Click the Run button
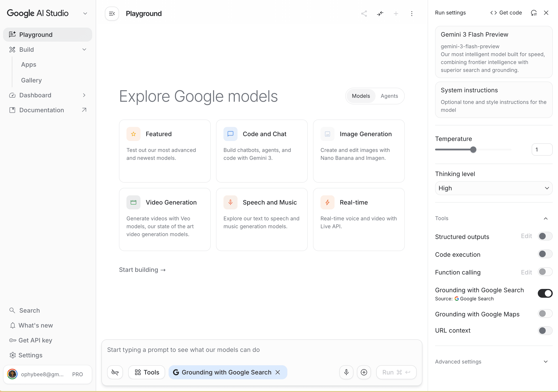Image resolution: width=558 pixels, height=392 pixels. pos(396,372)
